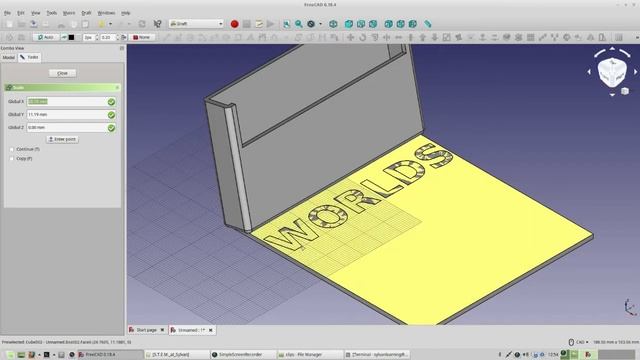The image size is (640, 360).
Task: Close the Scale task header x
Action: click(x=118, y=87)
